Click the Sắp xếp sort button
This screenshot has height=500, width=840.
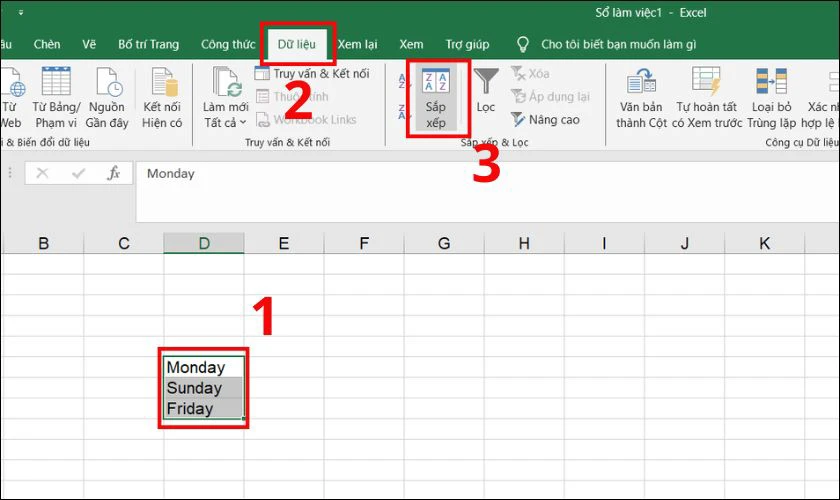(436, 99)
